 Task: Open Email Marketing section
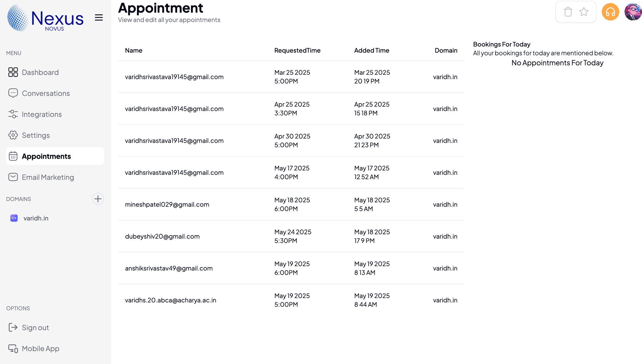(x=48, y=177)
